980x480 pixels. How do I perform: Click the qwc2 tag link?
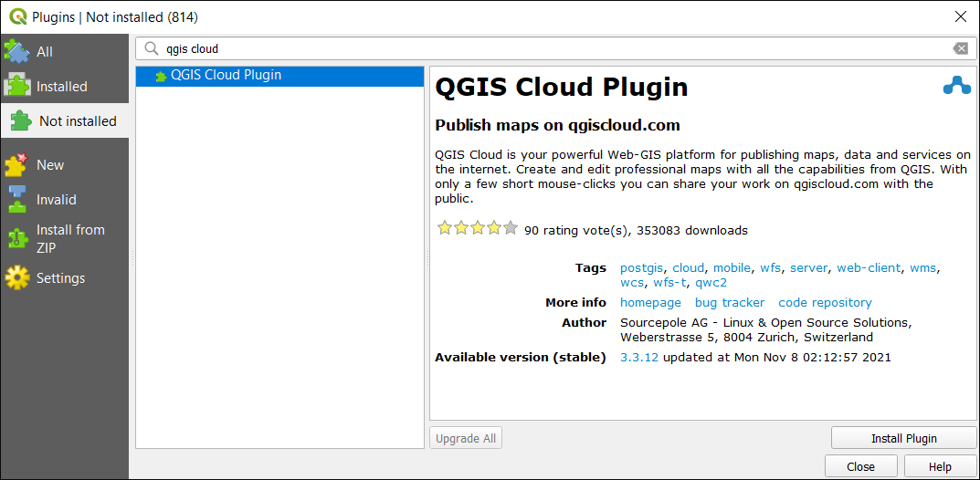coord(711,282)
